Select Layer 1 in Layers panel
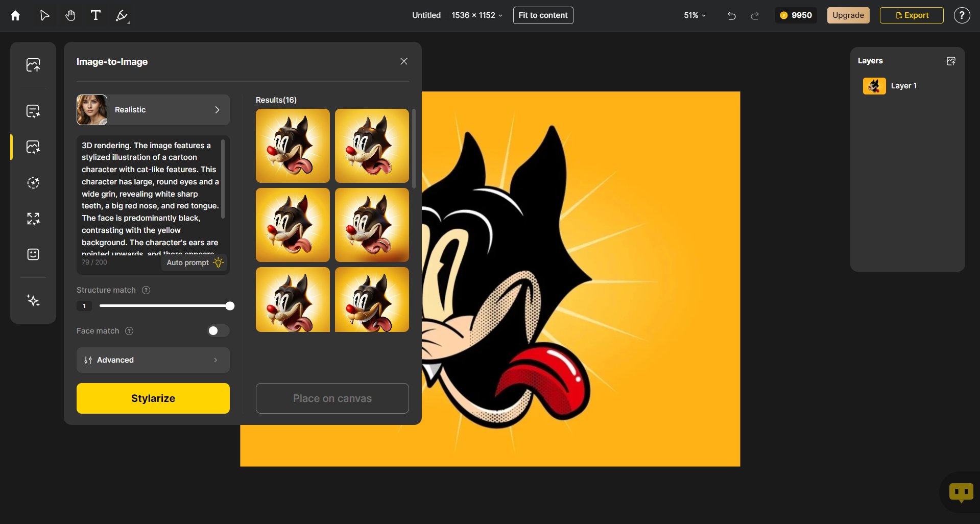This screenshot has width=980, height=524. point(907,86)
